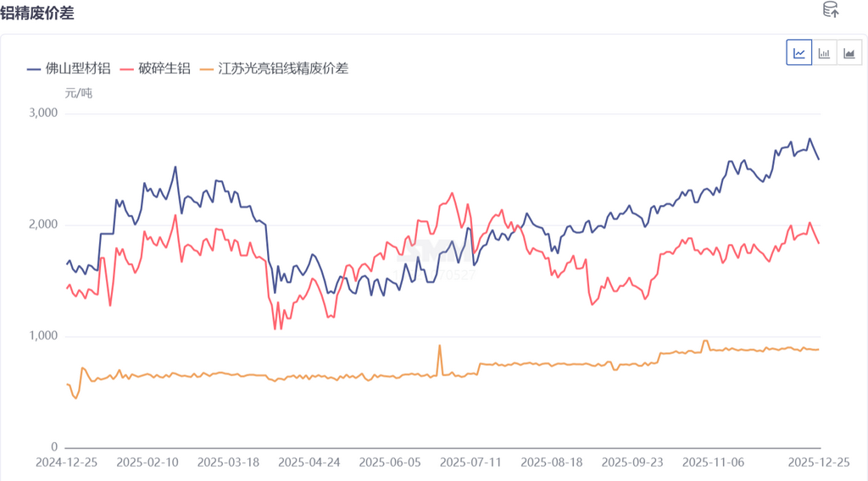Image resolution: width=868 pixels, height=481 pixels.
Task: Click the 2025-12-25 end date label
Action: [818, 462]
